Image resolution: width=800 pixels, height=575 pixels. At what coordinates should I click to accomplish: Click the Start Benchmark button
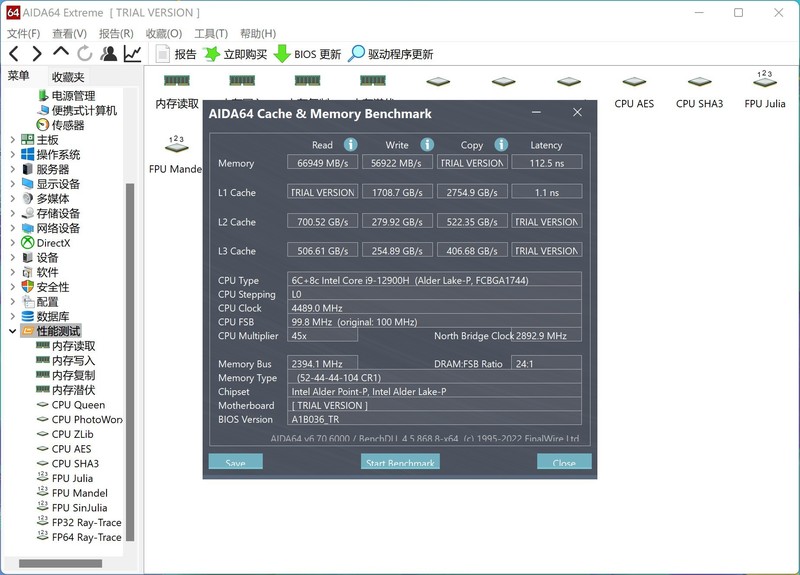[x=400, y=462]
